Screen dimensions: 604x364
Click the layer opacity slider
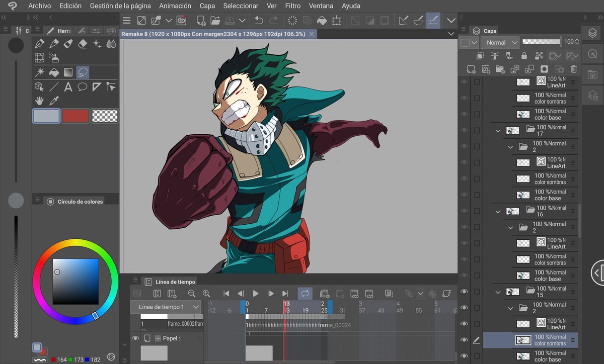point(542,42)
